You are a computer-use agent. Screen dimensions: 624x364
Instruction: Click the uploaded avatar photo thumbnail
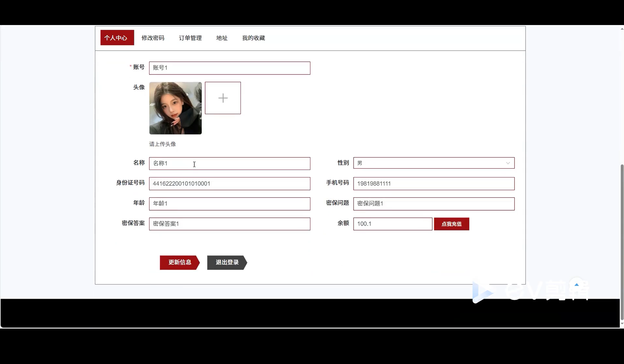(x=175, y=108)
